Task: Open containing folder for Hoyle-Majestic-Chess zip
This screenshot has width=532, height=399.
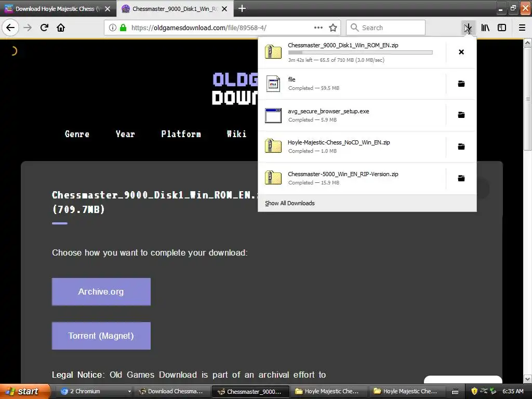Action: tap(461, 147)
